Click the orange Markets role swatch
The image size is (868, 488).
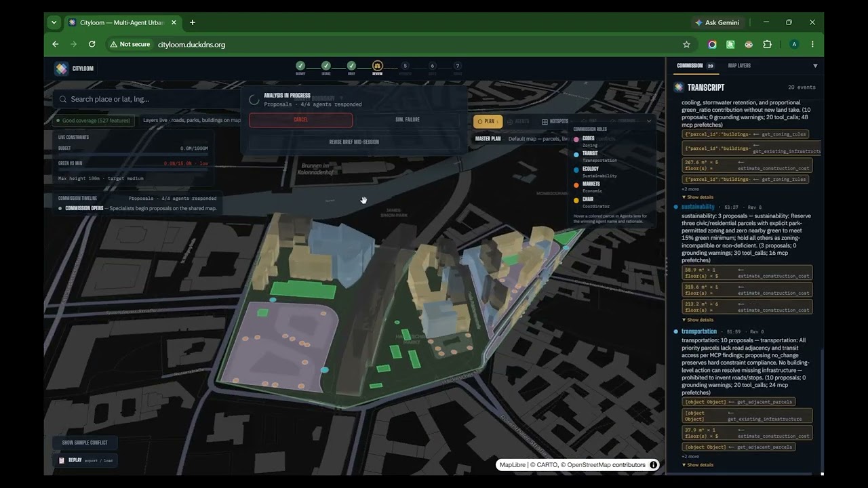576,184
